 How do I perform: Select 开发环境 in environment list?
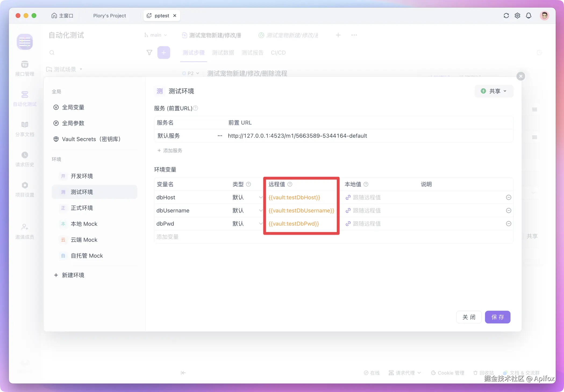coord(82,176)
